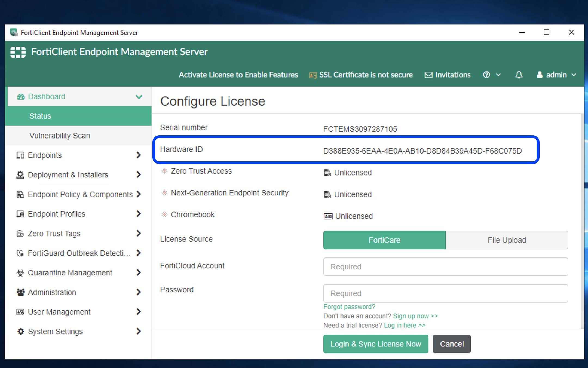The image size is (588, 368).
Task: Click the Endpoint Policy & Components icon
Action: 20,194
